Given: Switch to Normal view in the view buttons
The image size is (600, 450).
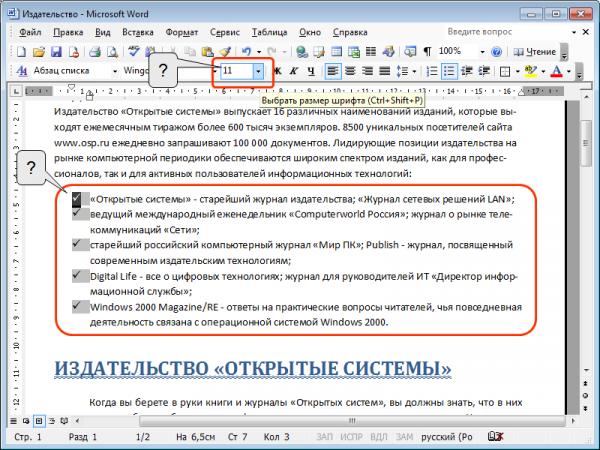Looking at the screenshot, I should tap(13, 421).
